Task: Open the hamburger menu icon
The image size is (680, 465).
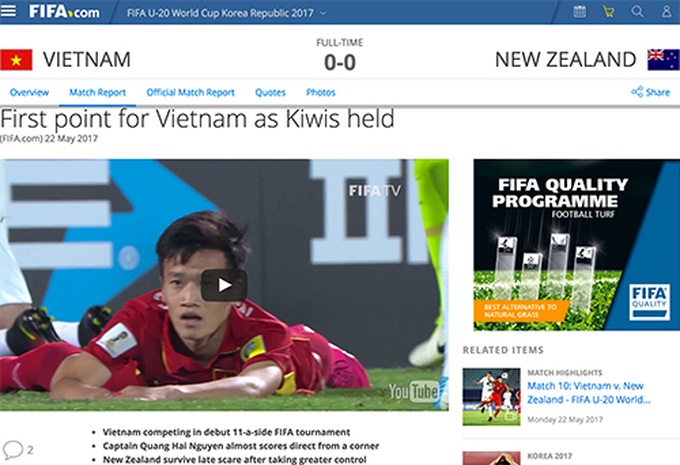Action: coord(8,11)
